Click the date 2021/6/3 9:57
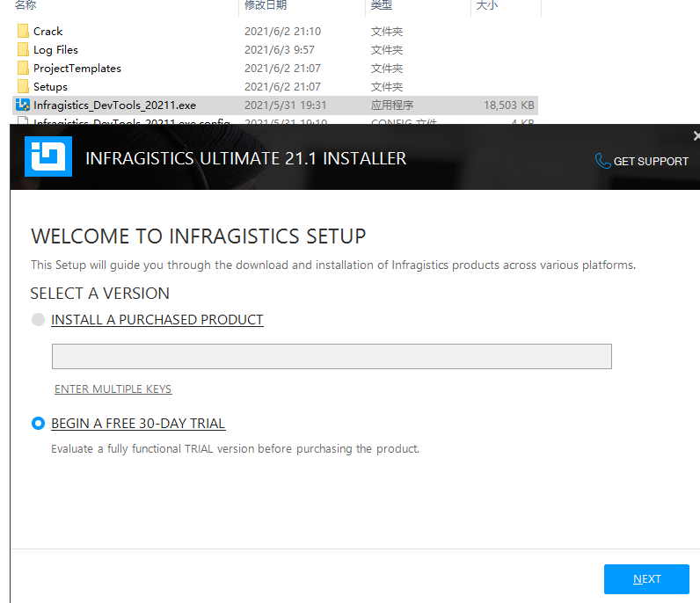 click(280, 49)
